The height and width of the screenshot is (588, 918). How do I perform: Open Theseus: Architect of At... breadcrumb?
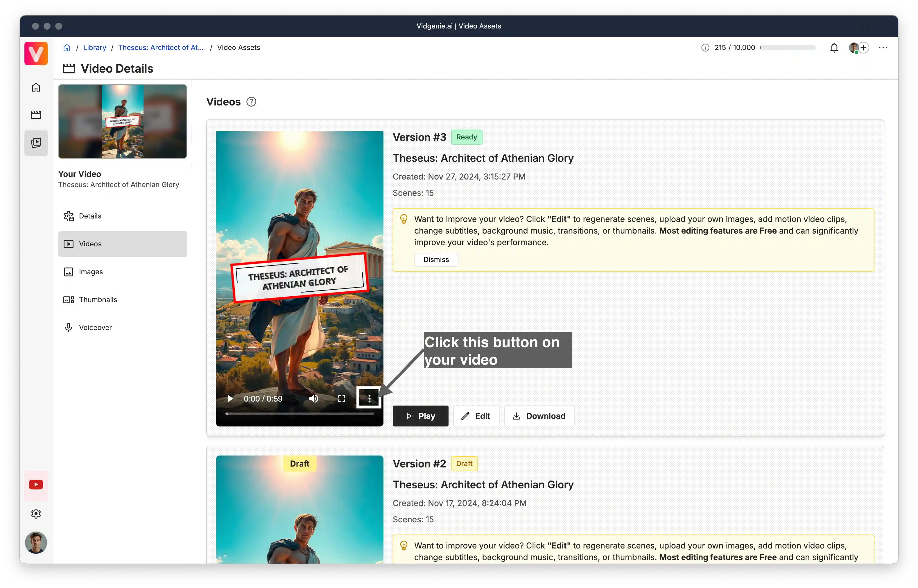click(161, 48)
